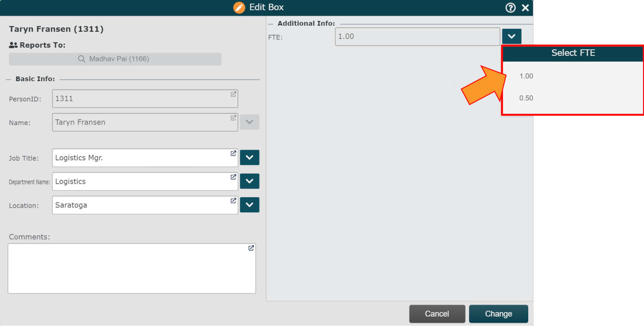
Task: Click the Change button
Action: click(498, 314)
